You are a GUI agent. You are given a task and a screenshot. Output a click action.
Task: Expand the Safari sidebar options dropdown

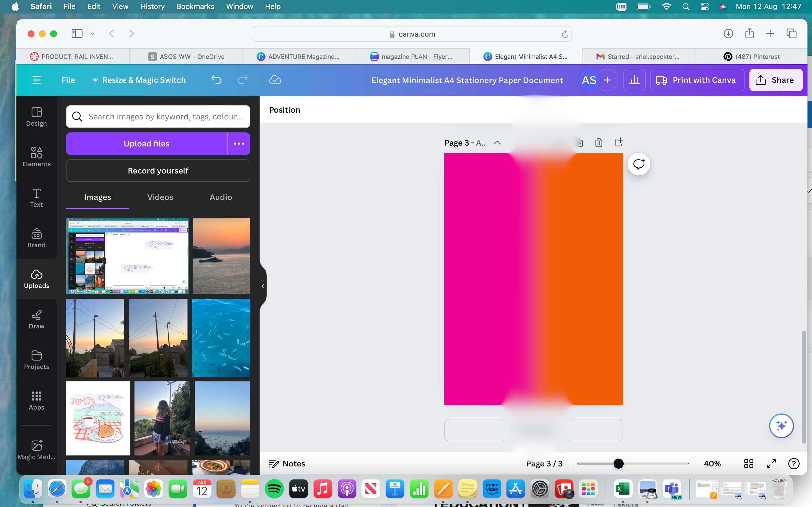pyautogui.click(x=92, y=34)
